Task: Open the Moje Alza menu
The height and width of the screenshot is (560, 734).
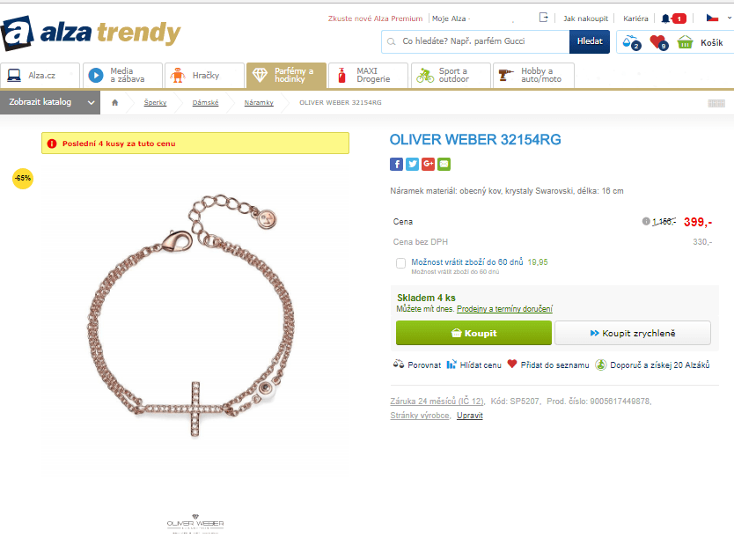Action: [x=451, y=18]
